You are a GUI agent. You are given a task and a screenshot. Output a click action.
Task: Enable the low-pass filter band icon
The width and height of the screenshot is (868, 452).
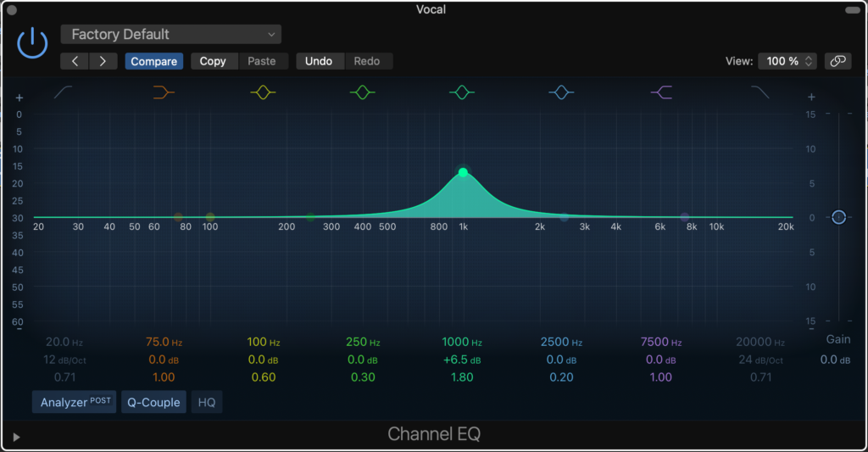point(760,92)
